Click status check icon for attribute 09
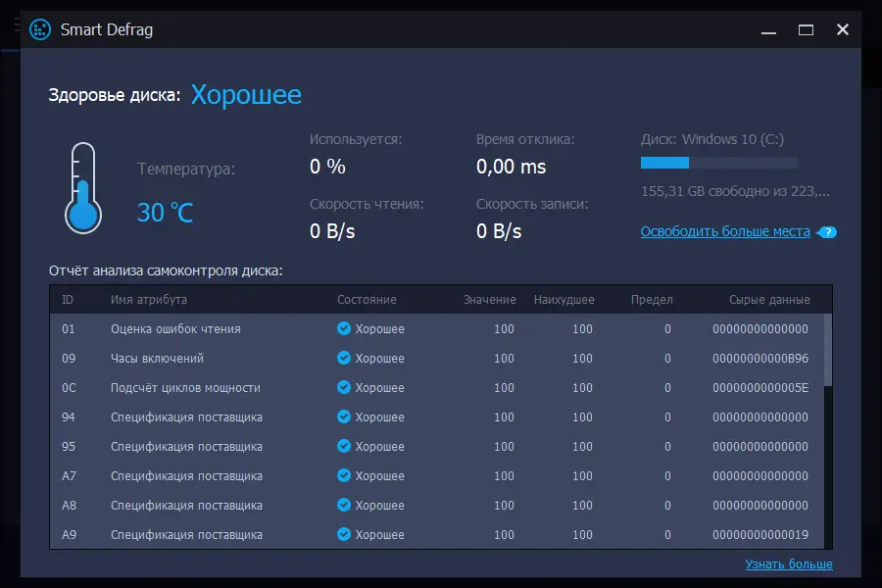The image size is (882, 588). click(x=343, y=359)
